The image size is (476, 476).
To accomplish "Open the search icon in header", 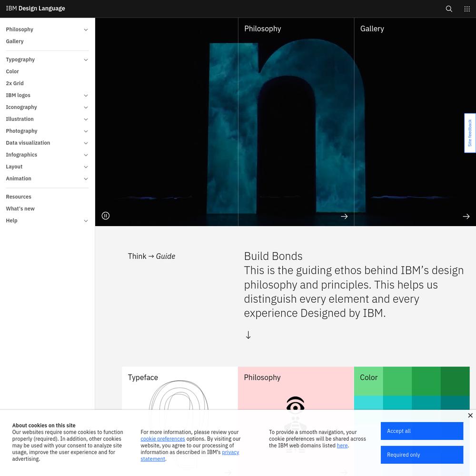I will (449, 9).
